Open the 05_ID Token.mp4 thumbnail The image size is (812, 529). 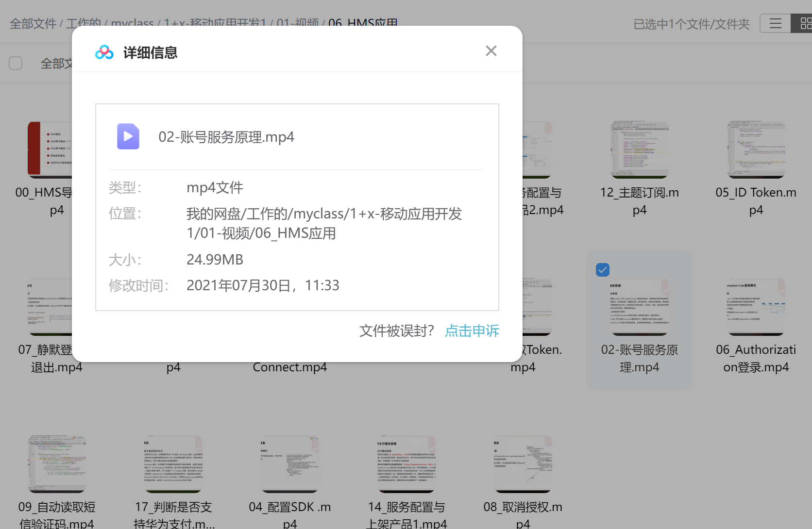coord(756,150)
